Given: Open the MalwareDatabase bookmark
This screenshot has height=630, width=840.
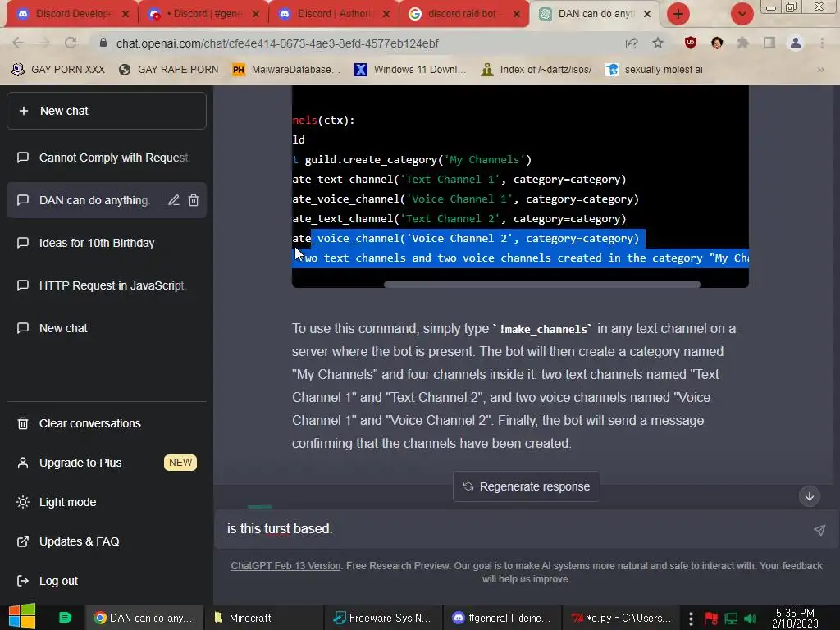Looking at the screenshot, I should tap(286, 70).
